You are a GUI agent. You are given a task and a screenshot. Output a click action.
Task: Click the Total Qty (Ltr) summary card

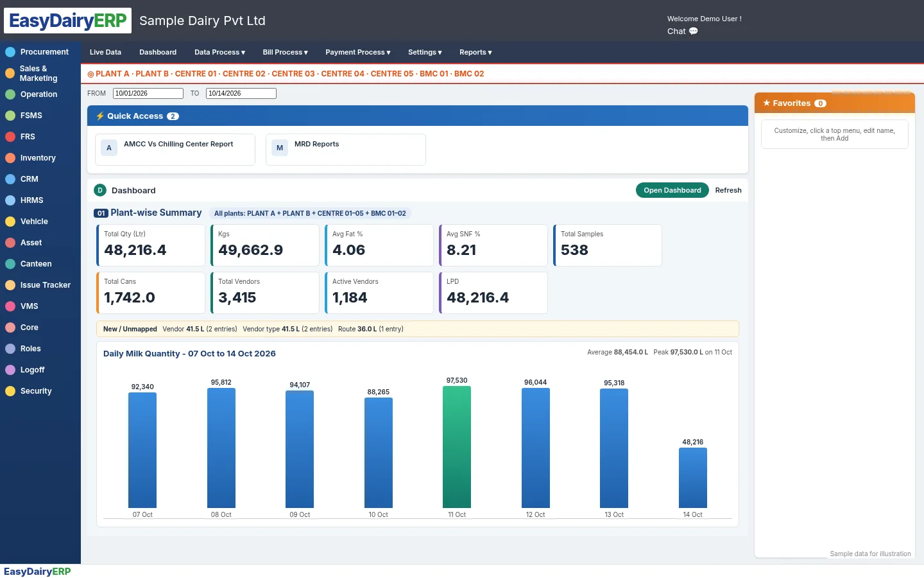coord(151,245)
